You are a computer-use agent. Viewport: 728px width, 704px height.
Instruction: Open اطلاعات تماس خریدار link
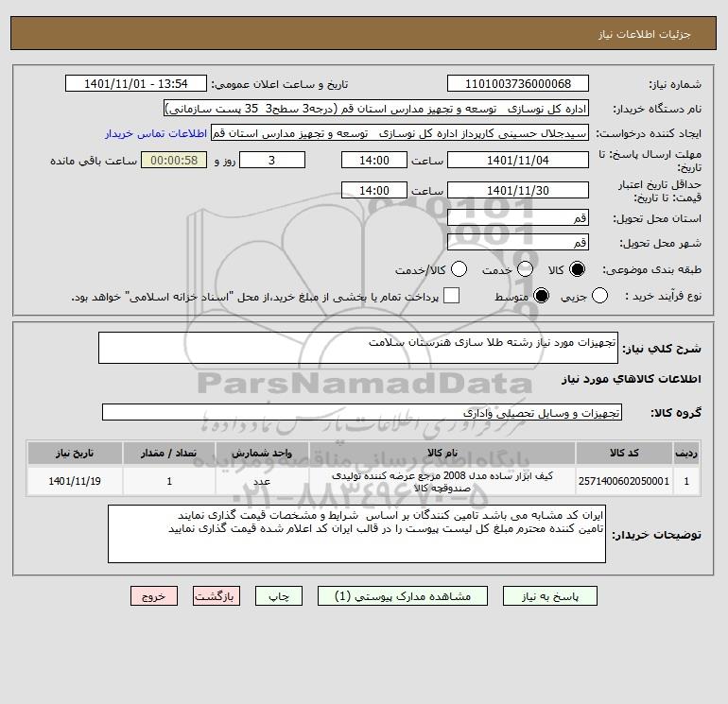tap(156, 133)
